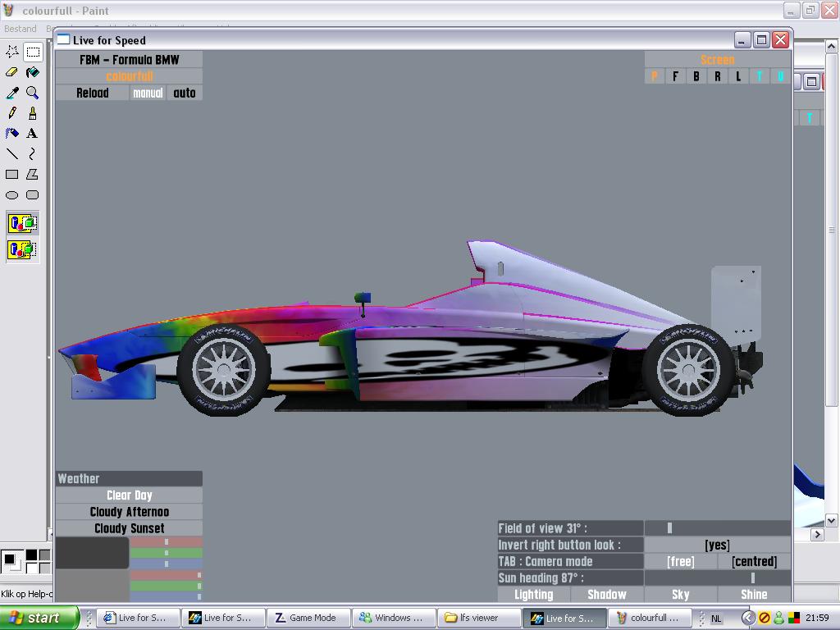
Task: Choose the Brush tool in Paint
Action: pos(33,113)
